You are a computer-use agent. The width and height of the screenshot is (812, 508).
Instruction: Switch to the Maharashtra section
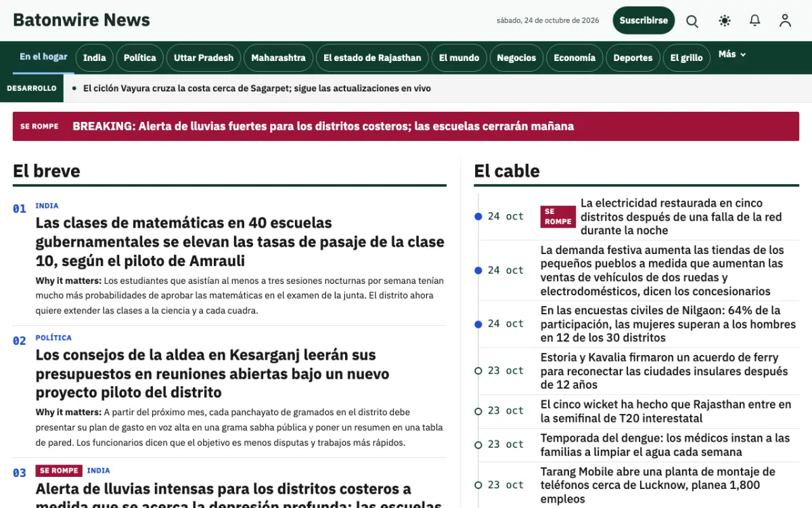[x=278, y=58]
